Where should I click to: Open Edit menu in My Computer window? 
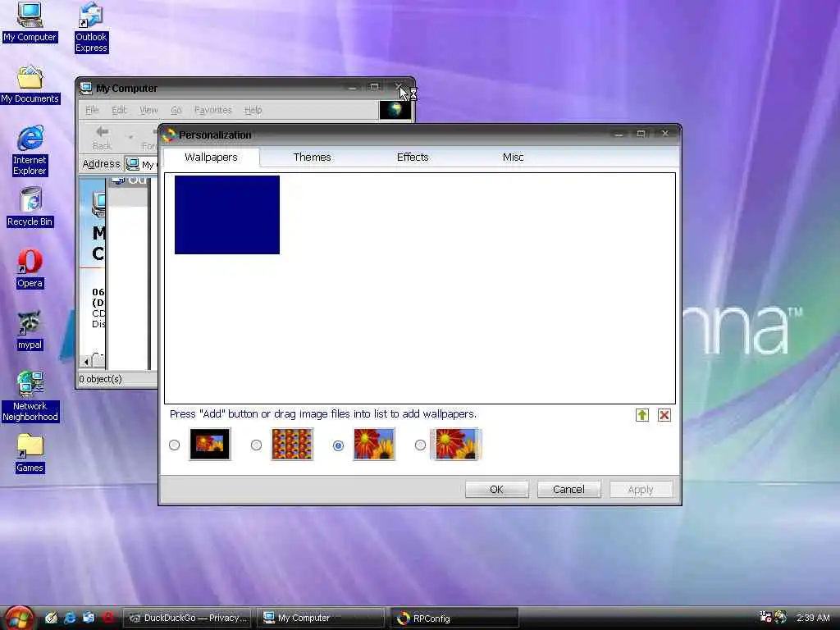pos(119,110)
